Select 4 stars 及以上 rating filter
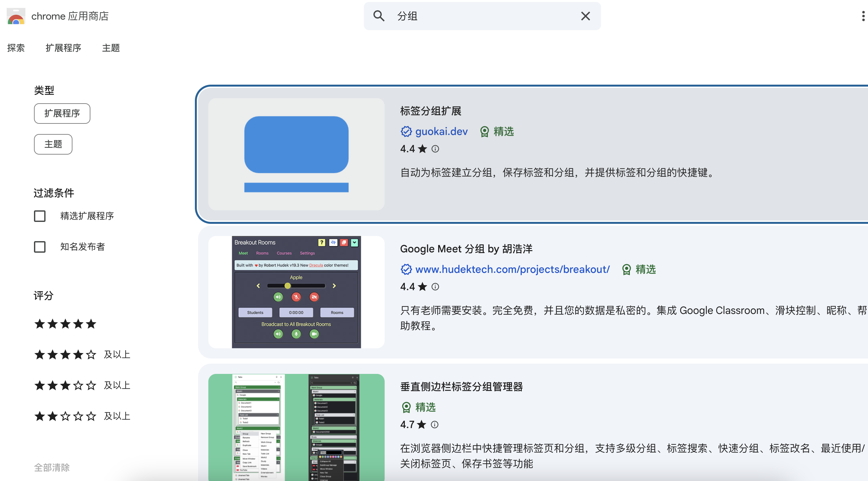Image resolution: width=868 pixels, height=481 pixels. (x=82, y=355)
